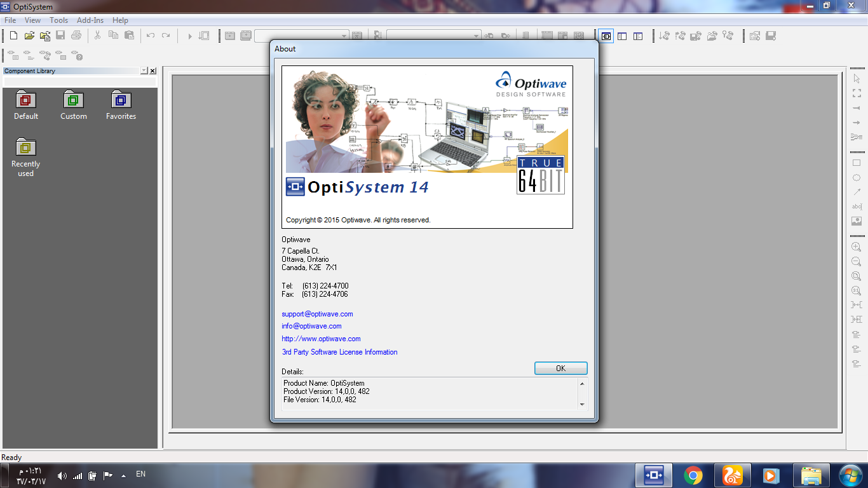This screenshot has width=868, height=488.
Task: Open the View menu
Action: [x=33, y=20]
